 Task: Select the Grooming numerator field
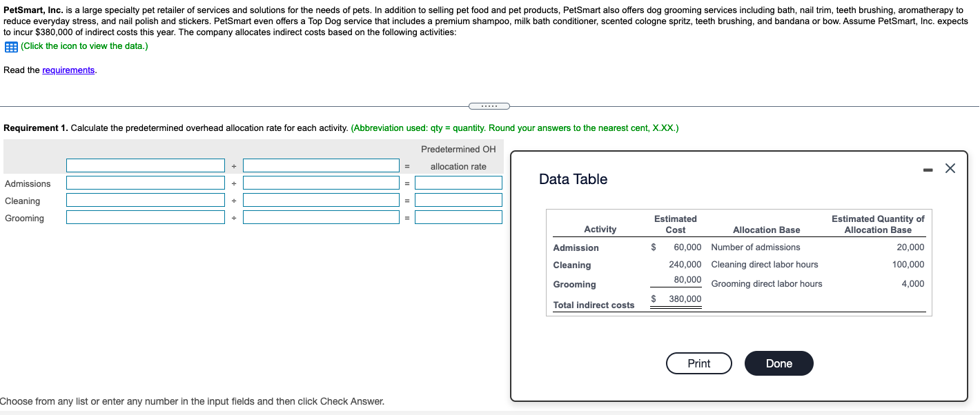(146, 217)
